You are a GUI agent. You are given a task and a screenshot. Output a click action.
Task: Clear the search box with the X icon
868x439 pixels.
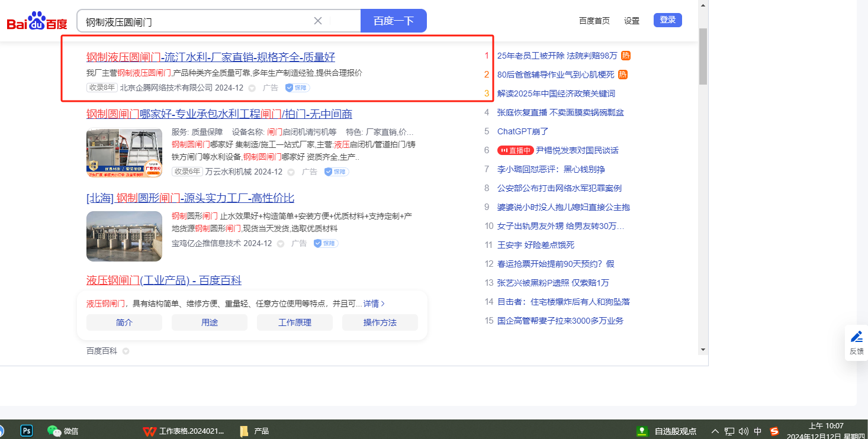point(318,21)
